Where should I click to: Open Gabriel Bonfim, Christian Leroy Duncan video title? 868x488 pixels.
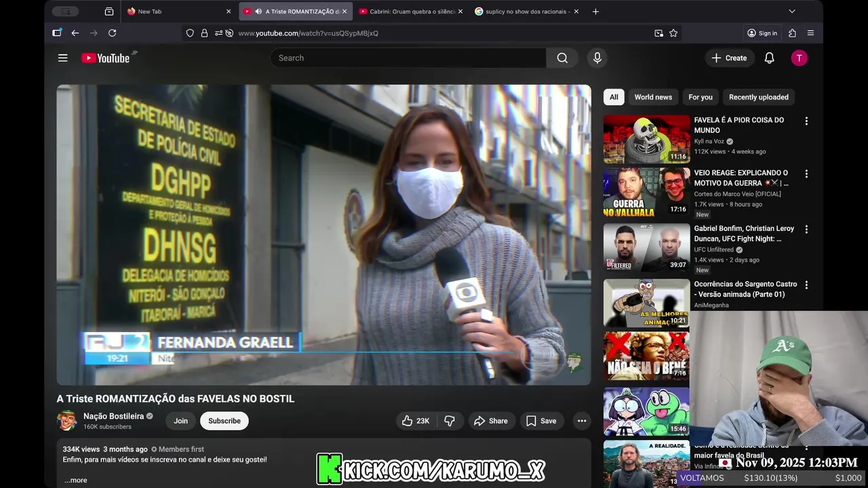(744, 234)
